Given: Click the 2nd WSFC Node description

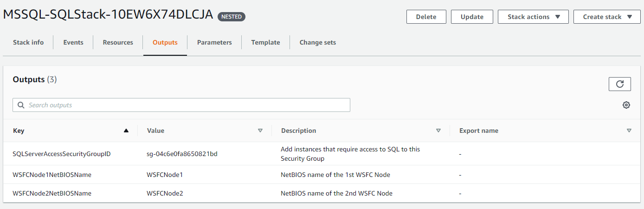Looking at the screenshot, I should pos(336,193).
